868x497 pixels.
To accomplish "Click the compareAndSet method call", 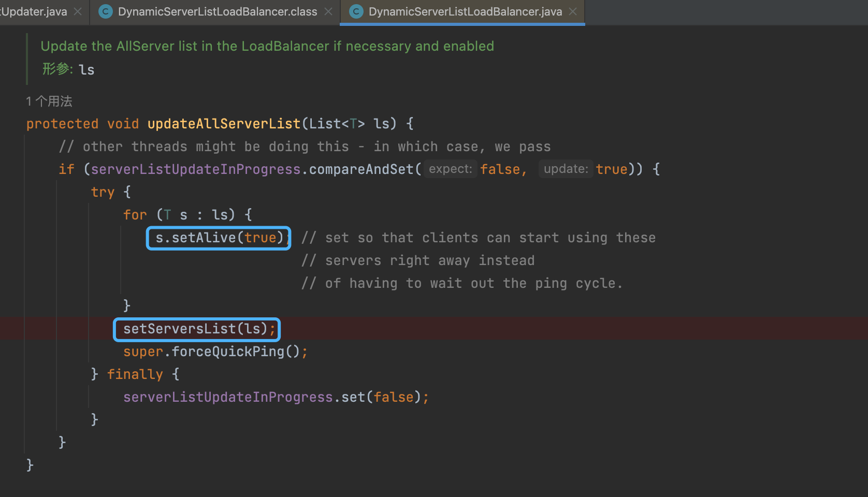I will click(361, 169).
